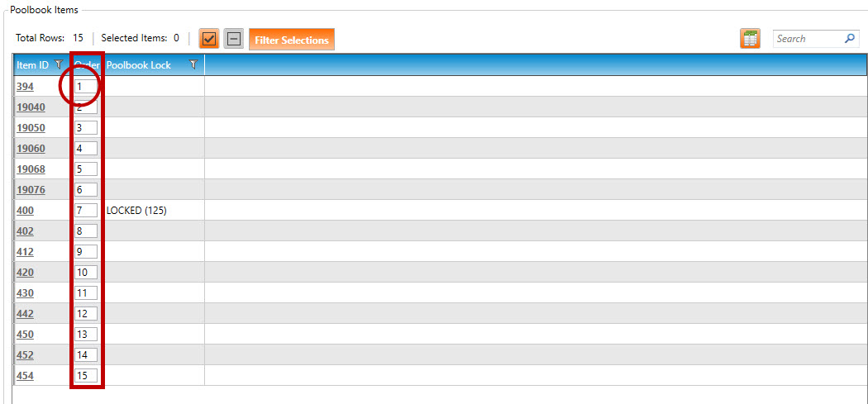Click the select all checkmark icon

click(x=209, y=39)
